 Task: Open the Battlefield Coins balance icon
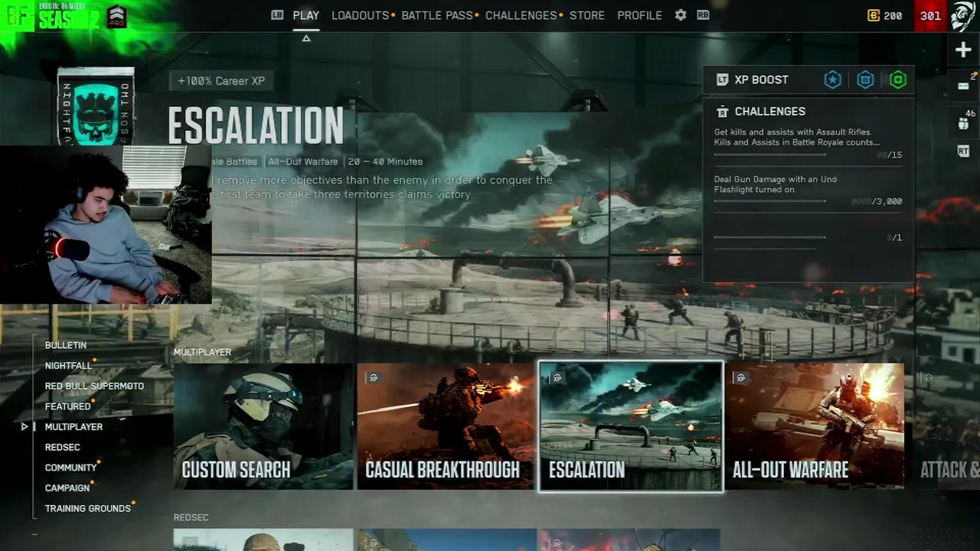click(873, 15)
